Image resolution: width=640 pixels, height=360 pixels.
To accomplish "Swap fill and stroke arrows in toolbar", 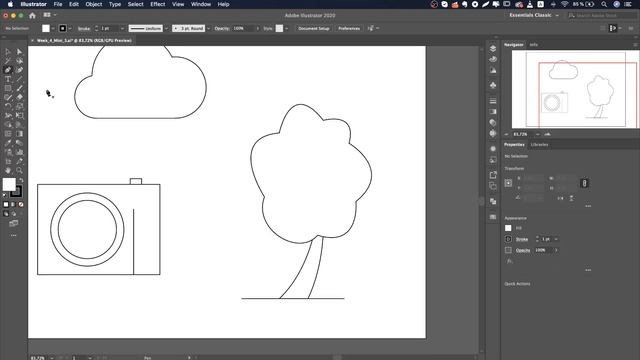I will coord(21,180).
